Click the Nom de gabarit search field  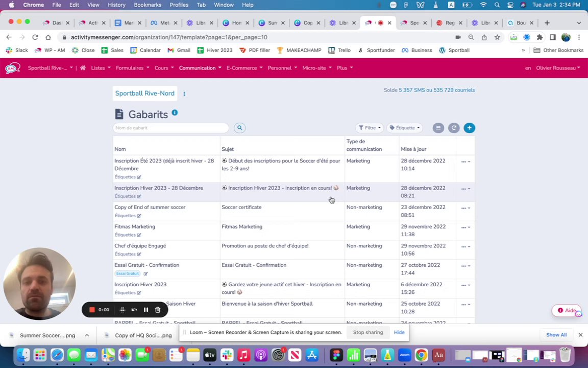[170, 128]
